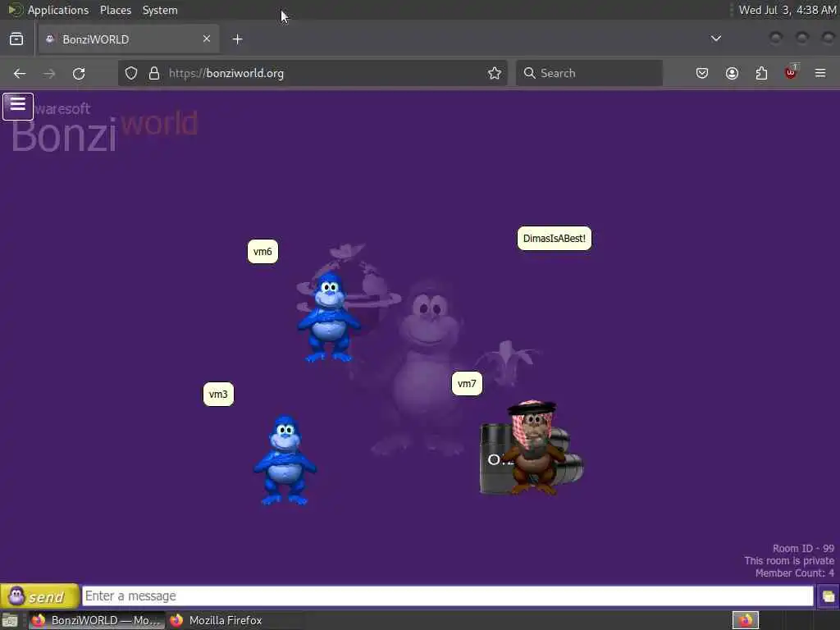Open the System menu
The image size is (840, 630).
tap(160, 10)
